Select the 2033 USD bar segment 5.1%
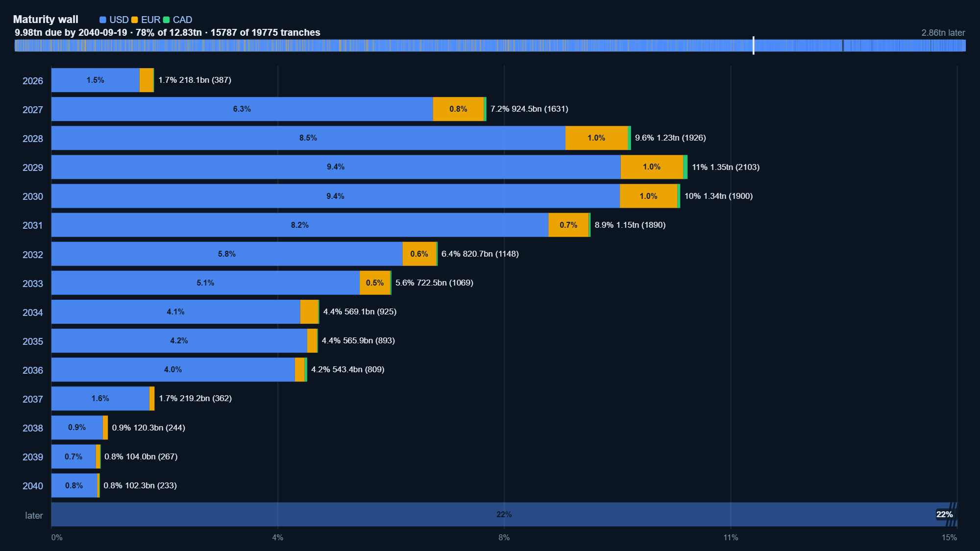The image size is (980, 551). [205, 283]
